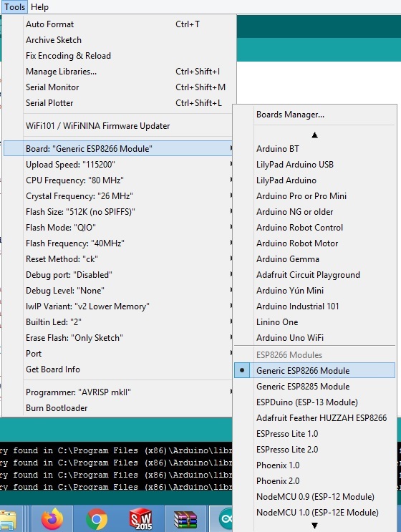Select ESPDuino (ESP-13 Module)
This screenshot has width=401, height=532.
click(x=314, y=402)
